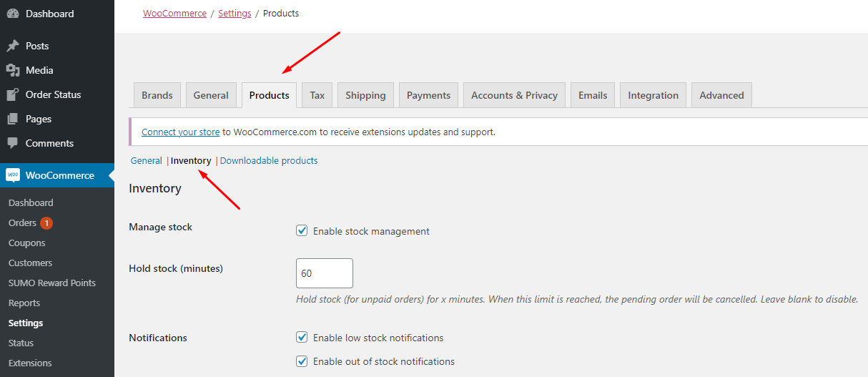The height and width of the screenshot is (377, 868).
Task: Click the Connect your store link
Action: click(181, 132)
